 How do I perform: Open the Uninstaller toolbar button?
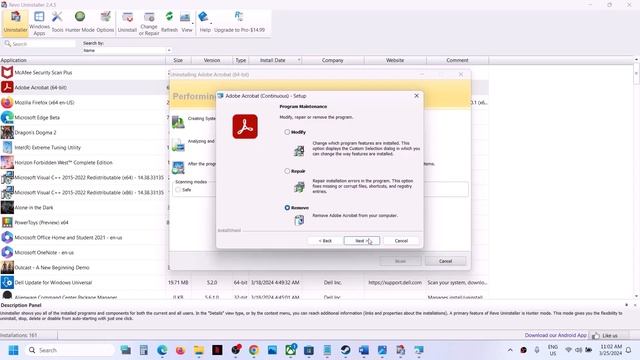tap(16, 22)
